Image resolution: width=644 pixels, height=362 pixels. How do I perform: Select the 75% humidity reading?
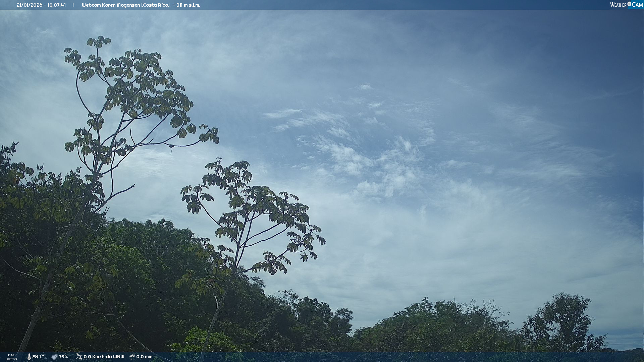63,357
